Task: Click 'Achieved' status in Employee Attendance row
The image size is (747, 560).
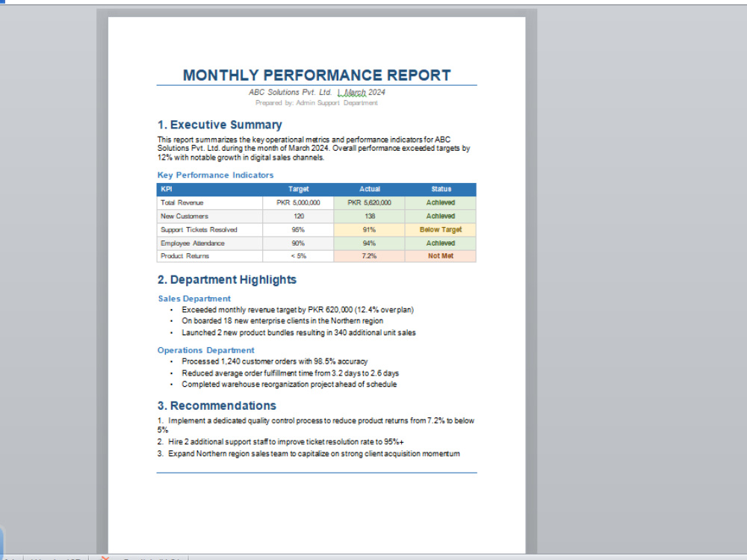Action: pos(441,243)
